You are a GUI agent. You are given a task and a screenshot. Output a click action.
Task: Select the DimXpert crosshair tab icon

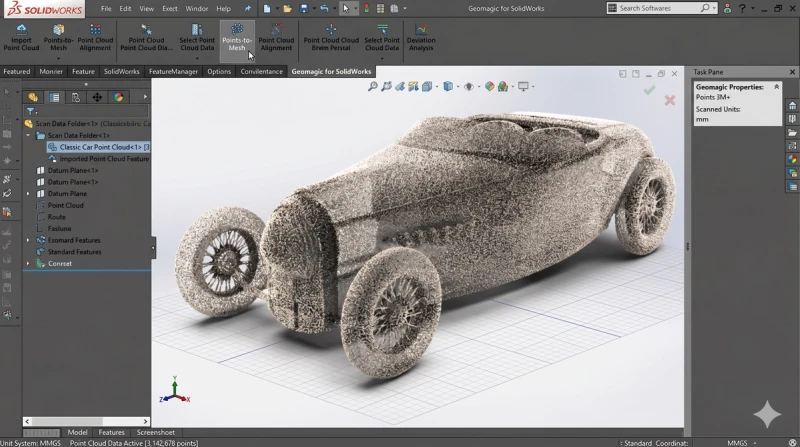(x=97, y=97)
